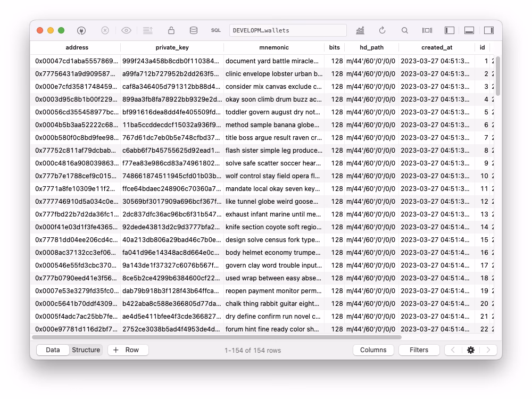
Task: Add a new record with the + Row button
Action: coord(128,350)
